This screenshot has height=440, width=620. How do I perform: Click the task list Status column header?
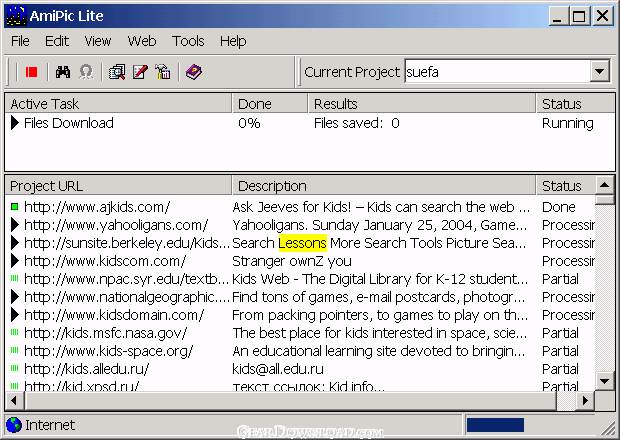pyautogui.click(x=575, y=104)
